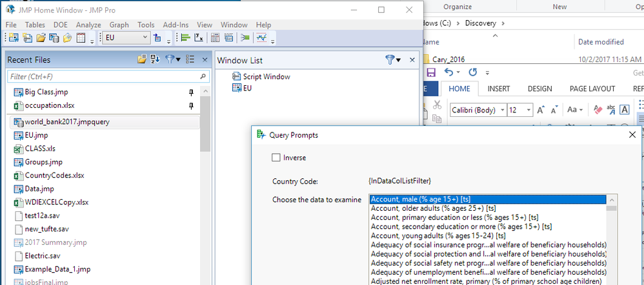Click Save icon in Word quick access toolbar
This screenshot has height=285, width=644.
tap(431, 73)
